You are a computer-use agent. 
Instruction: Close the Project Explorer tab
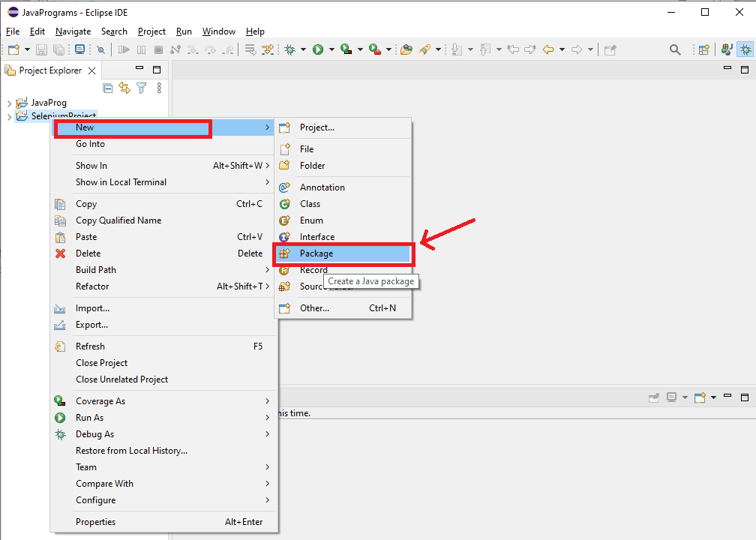91,70
